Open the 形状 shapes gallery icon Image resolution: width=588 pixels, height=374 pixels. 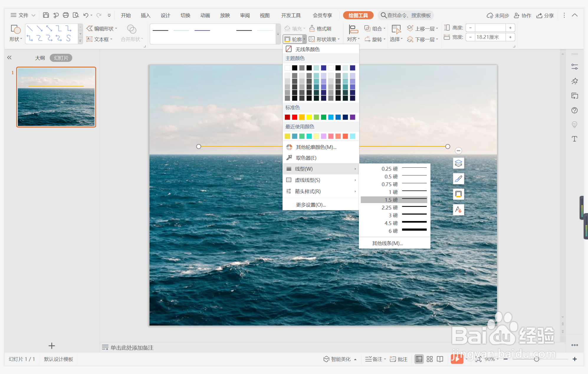[x=15, y=29]
